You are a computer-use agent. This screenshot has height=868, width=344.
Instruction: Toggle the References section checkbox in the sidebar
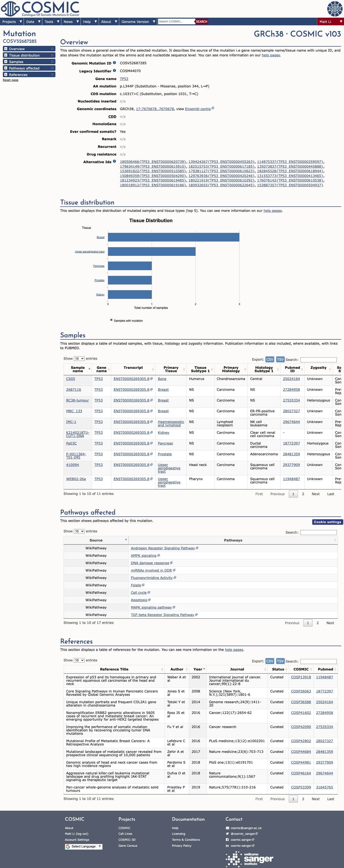(6, 75)
